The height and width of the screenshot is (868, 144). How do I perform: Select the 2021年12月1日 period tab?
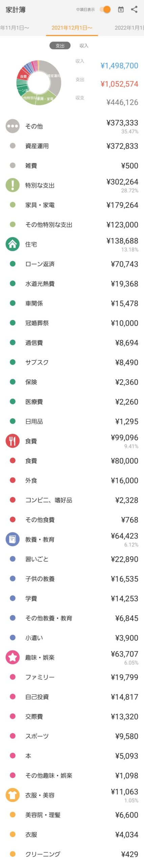click(x=72, y=28)
